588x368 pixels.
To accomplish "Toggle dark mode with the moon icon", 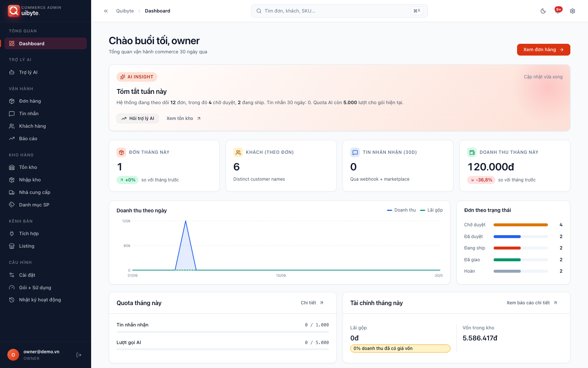I will click(543, 11).
